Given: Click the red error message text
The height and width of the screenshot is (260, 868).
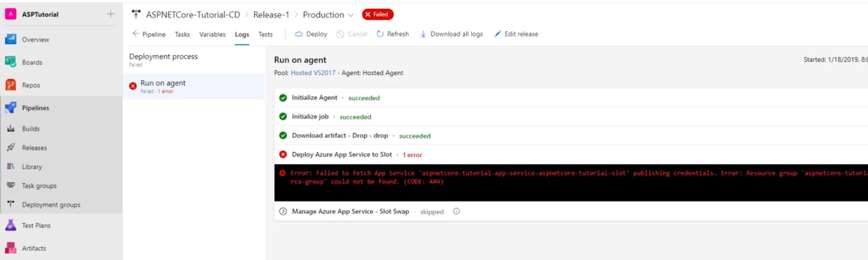Looking at the screenshot, I should 578,177.
